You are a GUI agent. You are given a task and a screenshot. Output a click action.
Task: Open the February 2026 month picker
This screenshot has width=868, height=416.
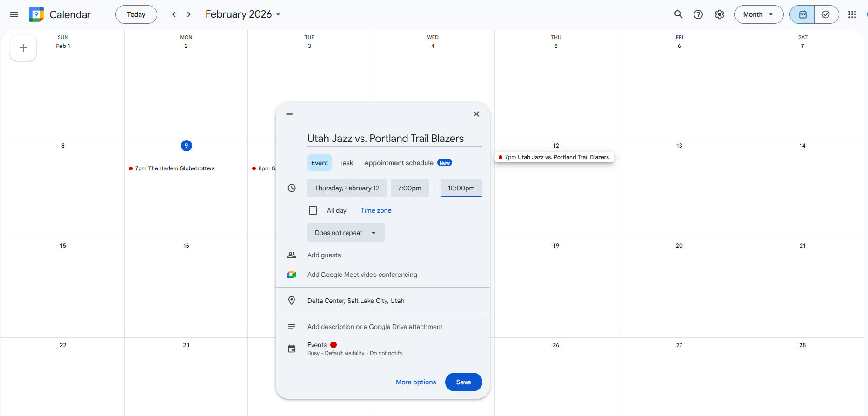(243, 14)
